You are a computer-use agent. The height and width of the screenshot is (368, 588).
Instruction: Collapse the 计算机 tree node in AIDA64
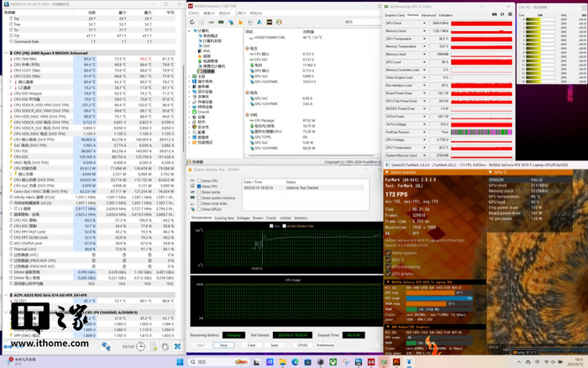[x=191, y=30]
